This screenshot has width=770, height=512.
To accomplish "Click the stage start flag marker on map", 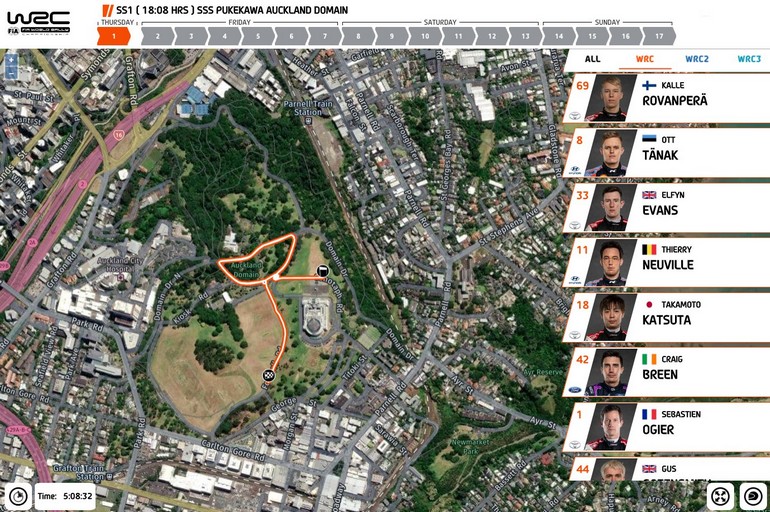I will click(322, 270).
